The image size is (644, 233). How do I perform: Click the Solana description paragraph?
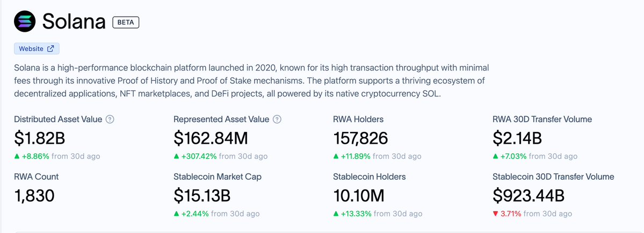(251, 81)
